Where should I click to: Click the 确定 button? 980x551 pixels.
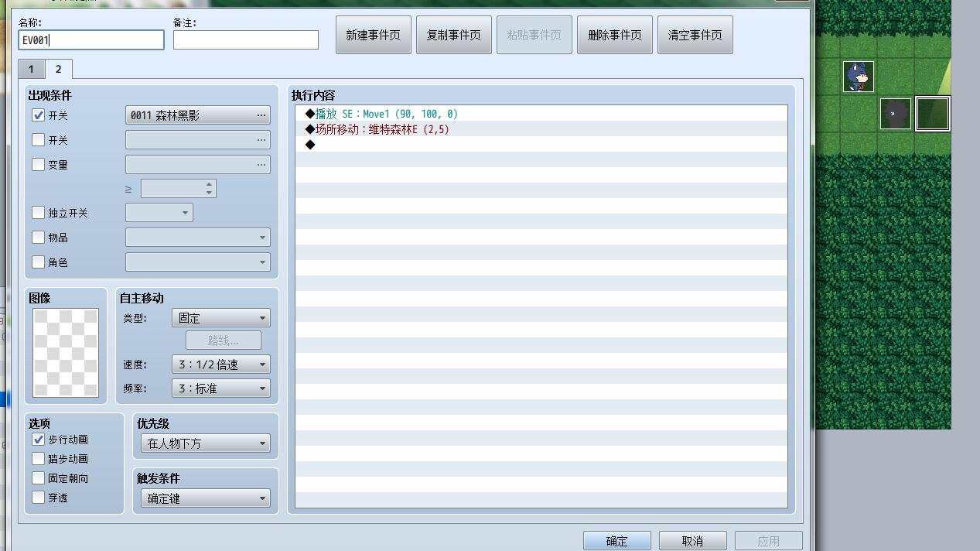(x=617, y=541)
